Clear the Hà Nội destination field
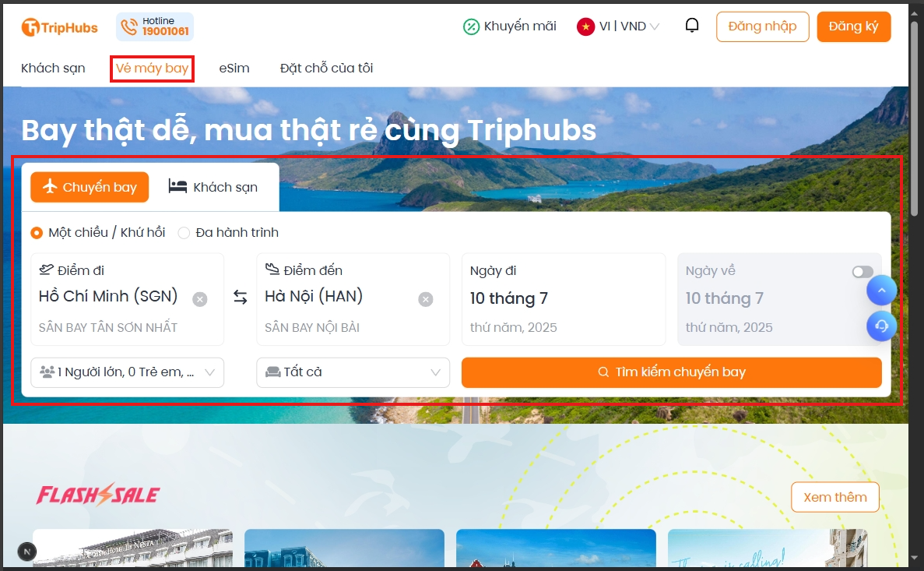Screen dimensions: 924x571 (426, 300)
